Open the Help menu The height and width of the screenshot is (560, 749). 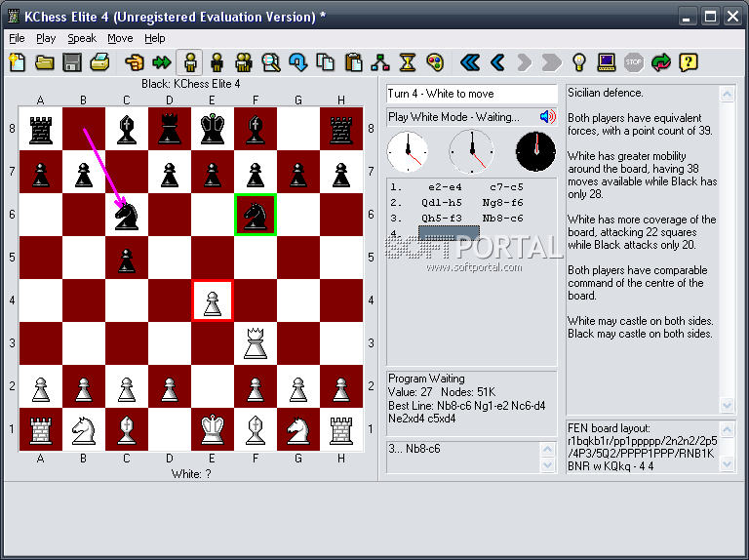(155, 38)
